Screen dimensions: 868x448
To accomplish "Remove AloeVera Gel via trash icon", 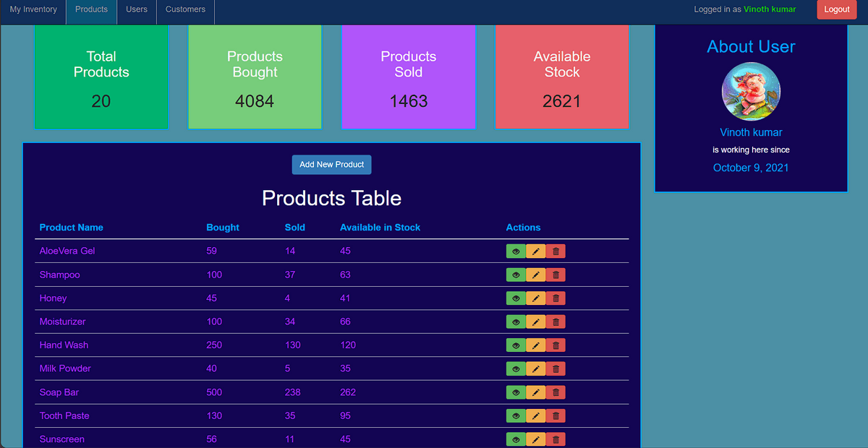I will [x=556, y=251].
